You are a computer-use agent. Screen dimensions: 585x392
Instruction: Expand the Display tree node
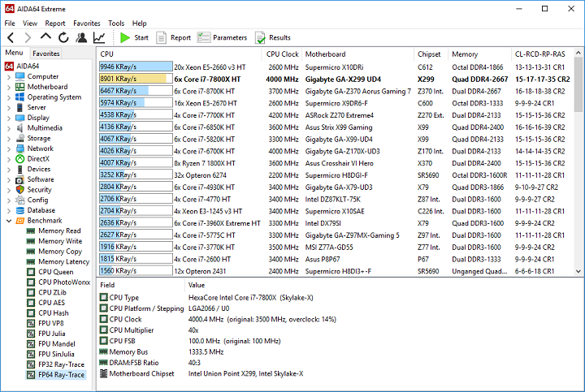(9, 118)
